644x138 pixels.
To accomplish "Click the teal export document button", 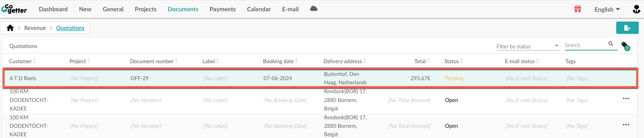I will click(x=627, y=28).
